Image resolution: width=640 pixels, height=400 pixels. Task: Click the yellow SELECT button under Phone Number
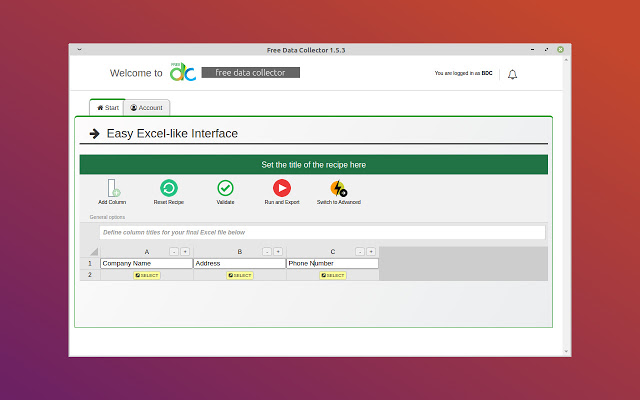(332, 275)
